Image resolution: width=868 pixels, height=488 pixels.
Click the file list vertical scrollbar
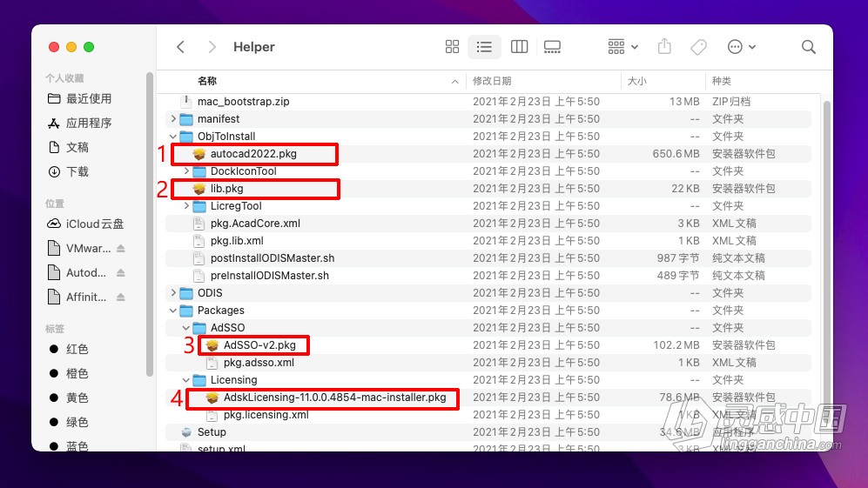[827, 260]
